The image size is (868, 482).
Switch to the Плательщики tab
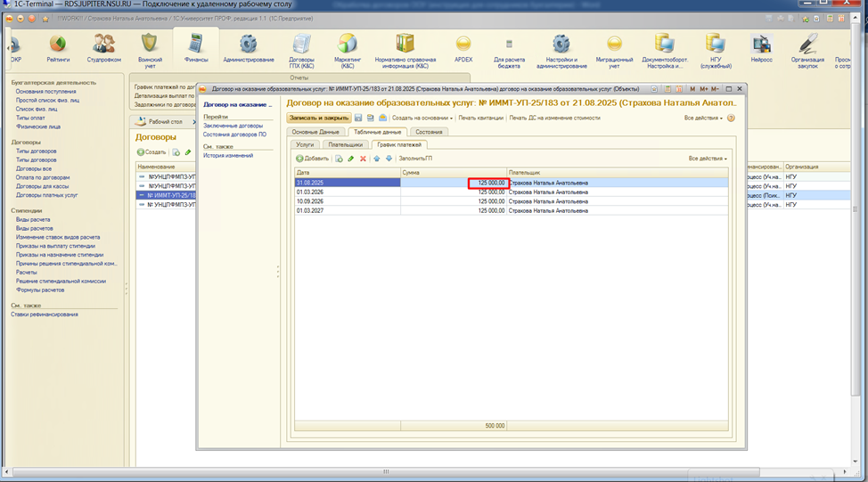pos(345,144)
